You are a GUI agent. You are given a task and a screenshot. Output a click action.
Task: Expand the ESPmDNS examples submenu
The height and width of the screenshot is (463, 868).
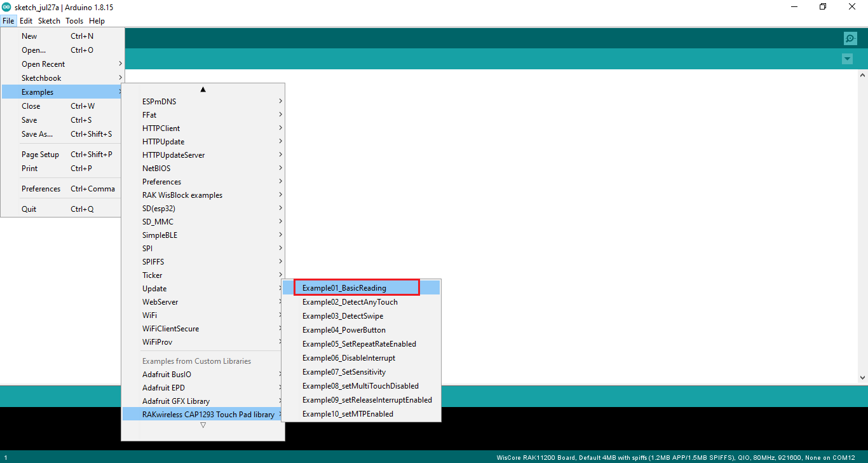pyautogui.click(x=203, y=102)
